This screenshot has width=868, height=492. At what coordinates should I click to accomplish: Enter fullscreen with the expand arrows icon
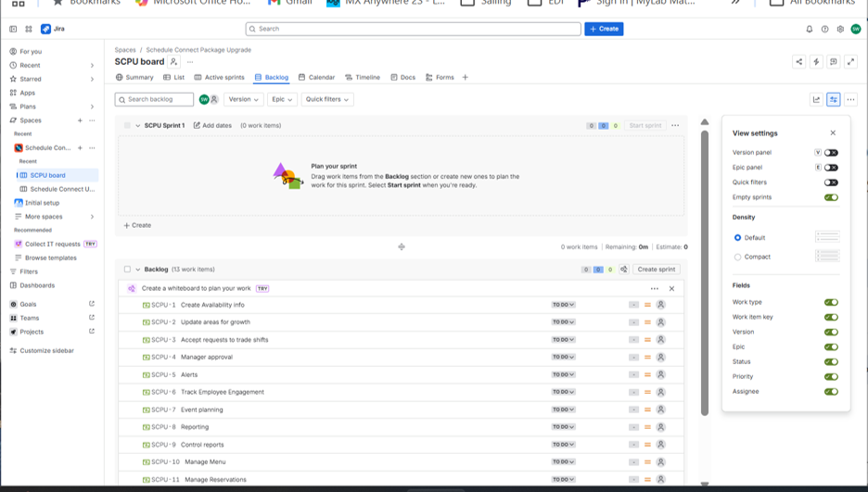point(850,61)
